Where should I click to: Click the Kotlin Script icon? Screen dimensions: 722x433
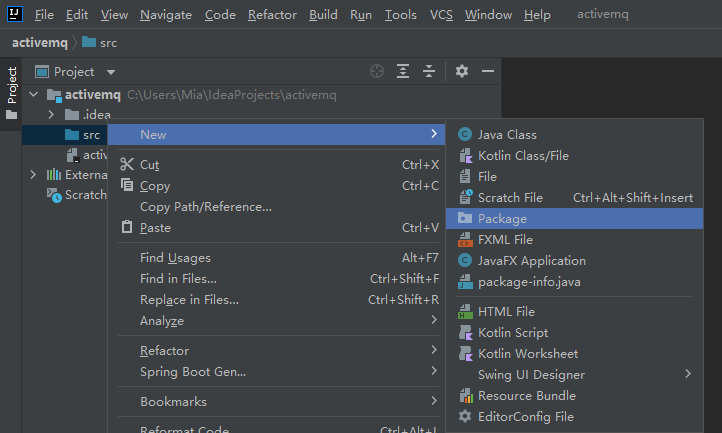coord(466,333)
